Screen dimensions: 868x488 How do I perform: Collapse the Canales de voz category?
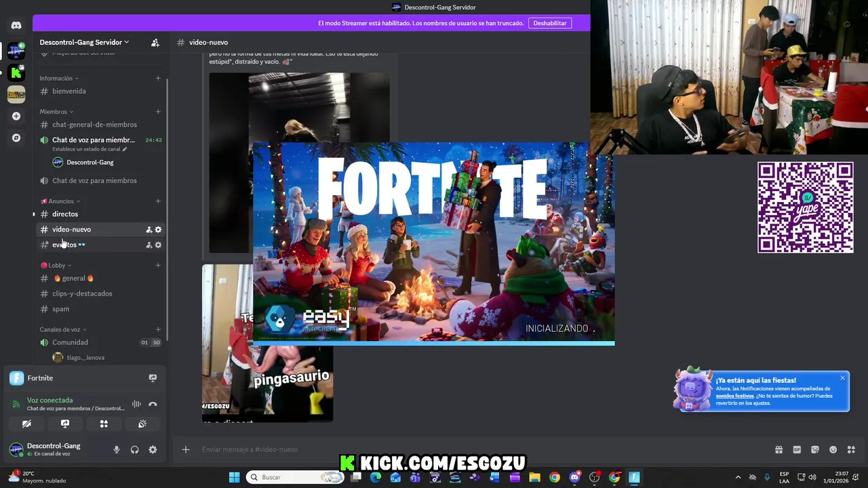tap(62, 329)
